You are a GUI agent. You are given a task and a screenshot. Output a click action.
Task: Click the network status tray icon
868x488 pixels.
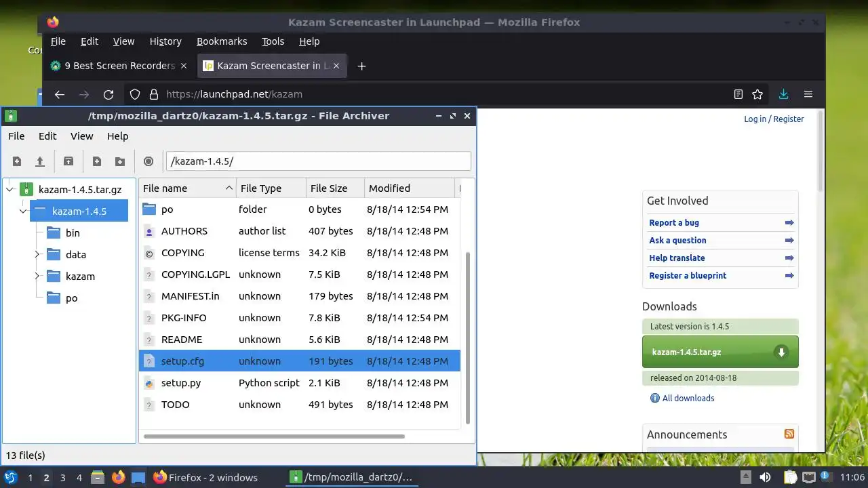coord(808,477)
